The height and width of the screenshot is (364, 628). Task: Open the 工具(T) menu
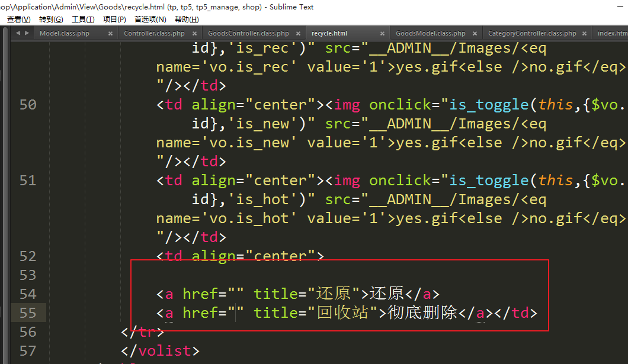click(x=83, y=20)
